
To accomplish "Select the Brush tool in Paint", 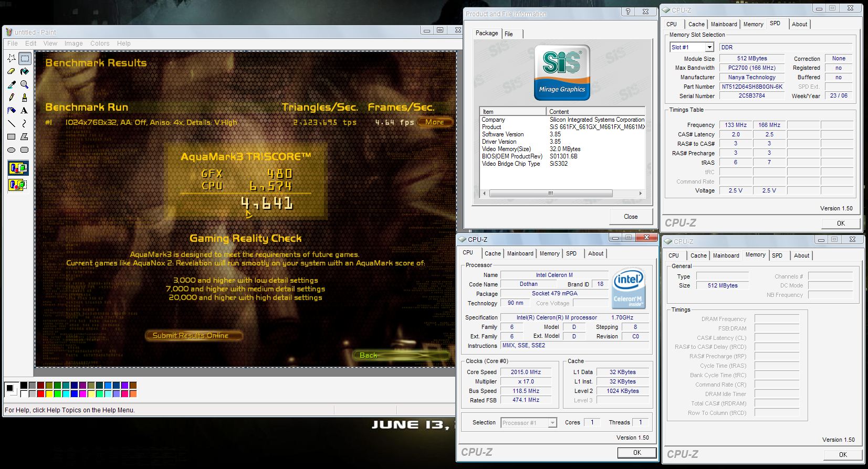I will (x=24, y=98).
